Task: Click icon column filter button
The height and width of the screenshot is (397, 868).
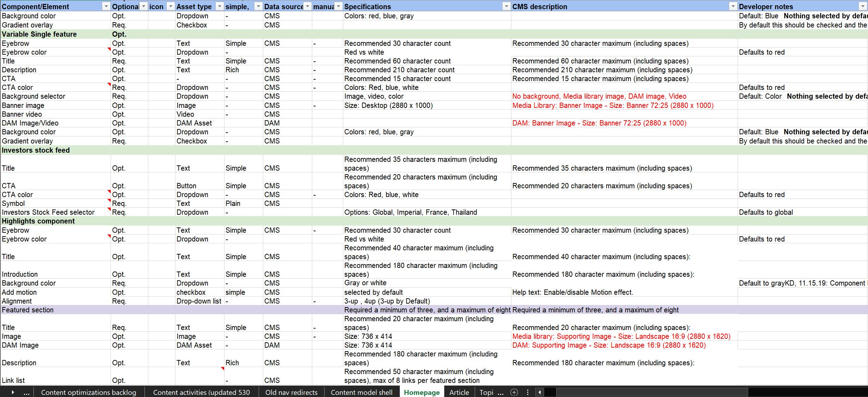Action: click(x=171, y=6)
